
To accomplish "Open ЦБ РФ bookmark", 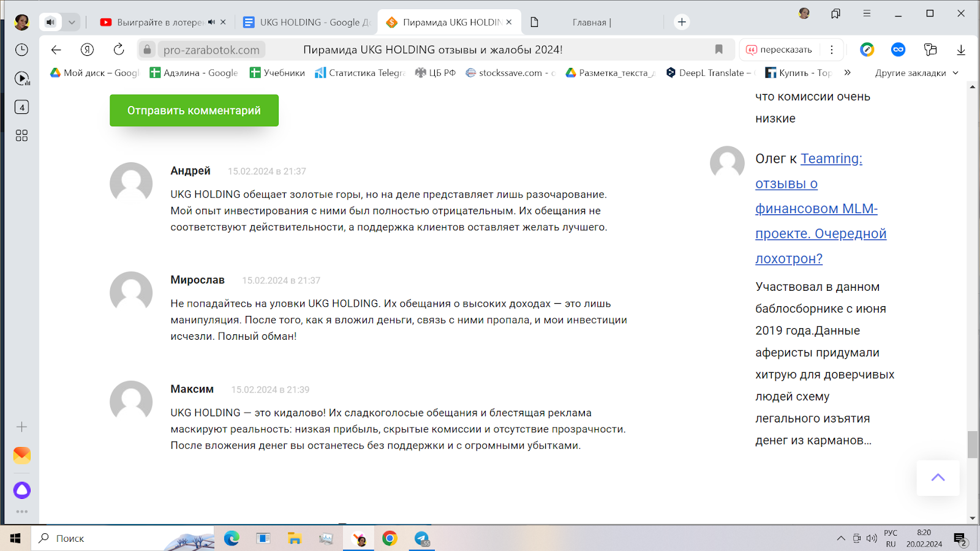I will tap(435, 72).
